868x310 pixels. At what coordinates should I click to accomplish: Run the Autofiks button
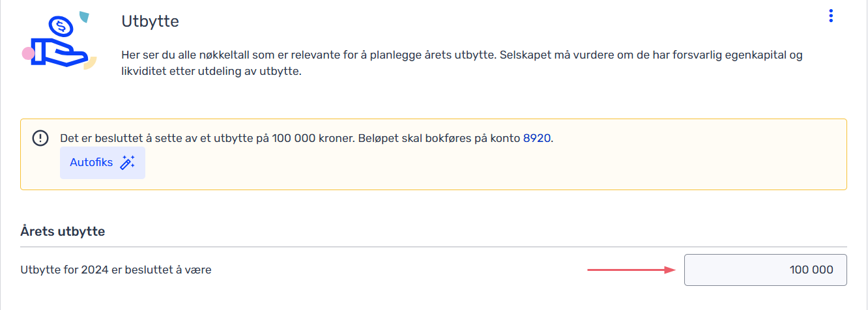click(102, 163)
